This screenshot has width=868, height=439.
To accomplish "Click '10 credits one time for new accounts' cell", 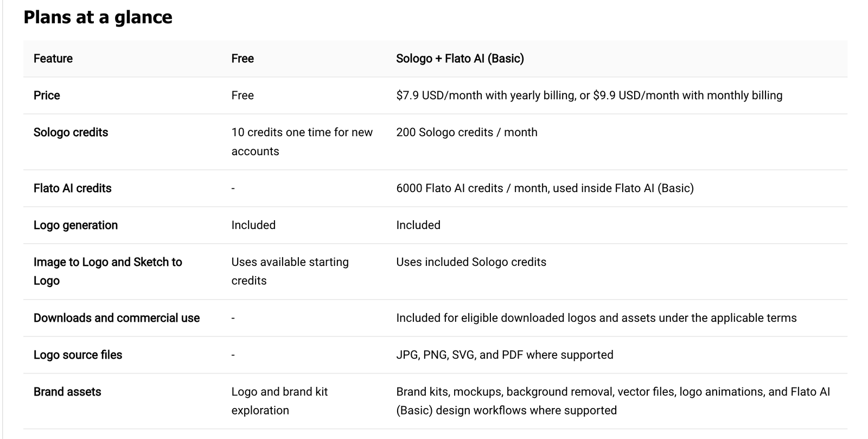I will [302, 142].
